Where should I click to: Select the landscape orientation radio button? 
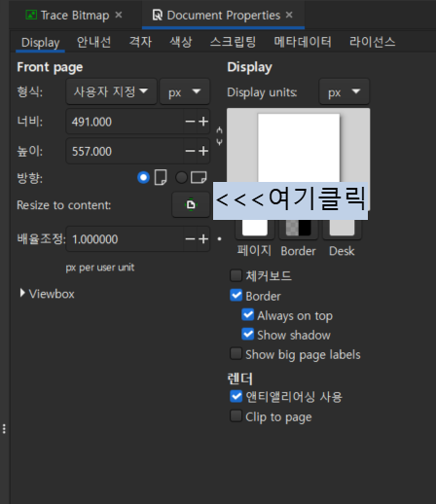pos(181,177)
